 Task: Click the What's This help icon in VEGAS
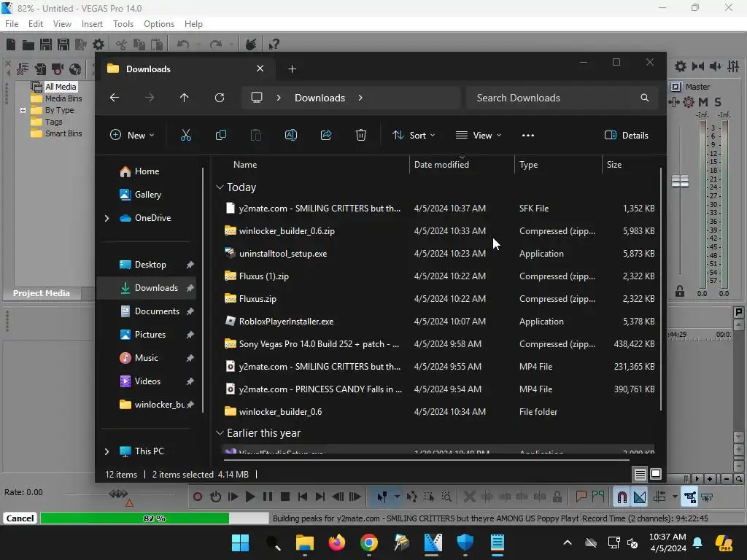(274, 44)
